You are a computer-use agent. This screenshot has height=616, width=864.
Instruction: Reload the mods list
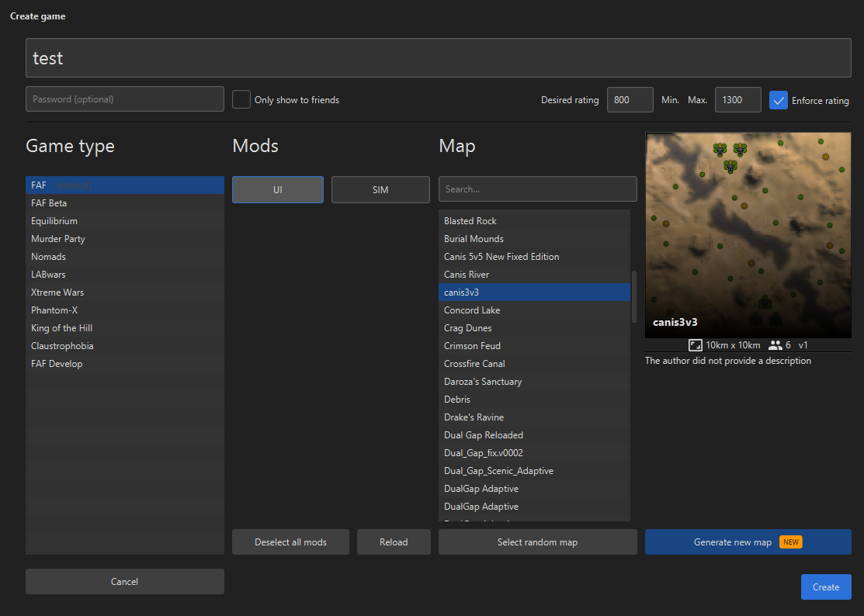coord(394,542)
